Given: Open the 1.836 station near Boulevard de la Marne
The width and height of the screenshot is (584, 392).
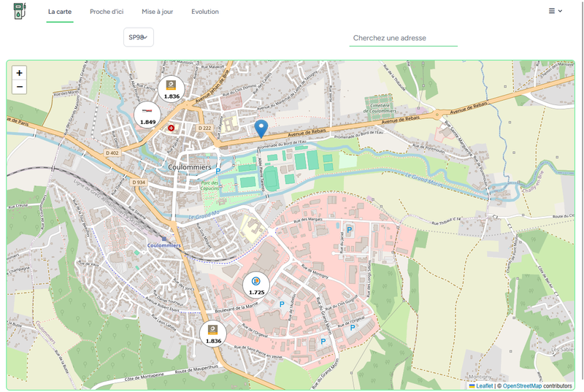Looking at the screenshot, I should (x=213, y=335).
